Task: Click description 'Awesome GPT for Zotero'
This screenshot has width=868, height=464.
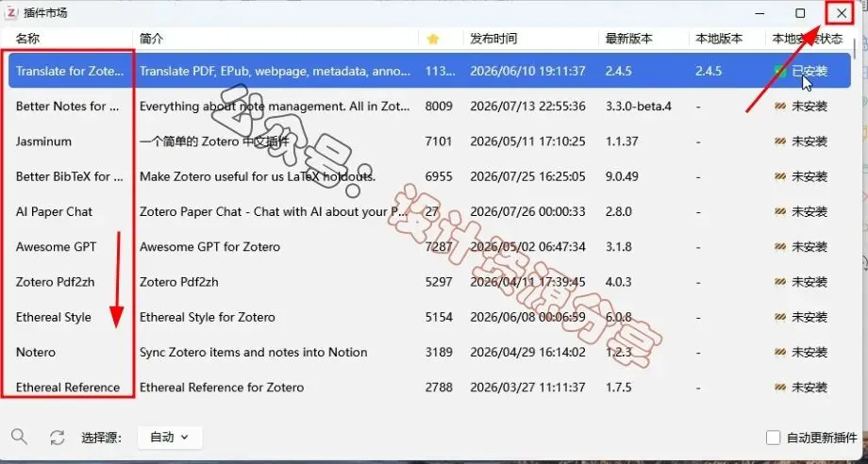Action: point(209,247)
